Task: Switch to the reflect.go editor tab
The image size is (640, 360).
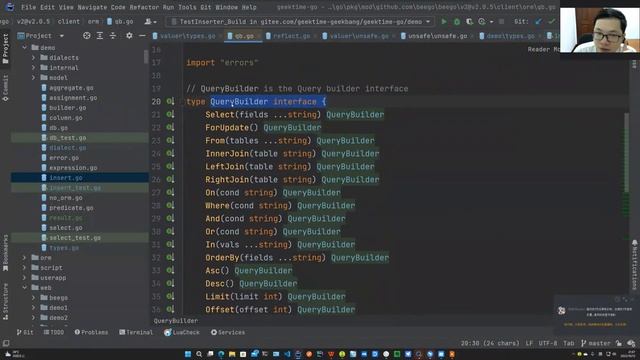Action: (288, 36)
